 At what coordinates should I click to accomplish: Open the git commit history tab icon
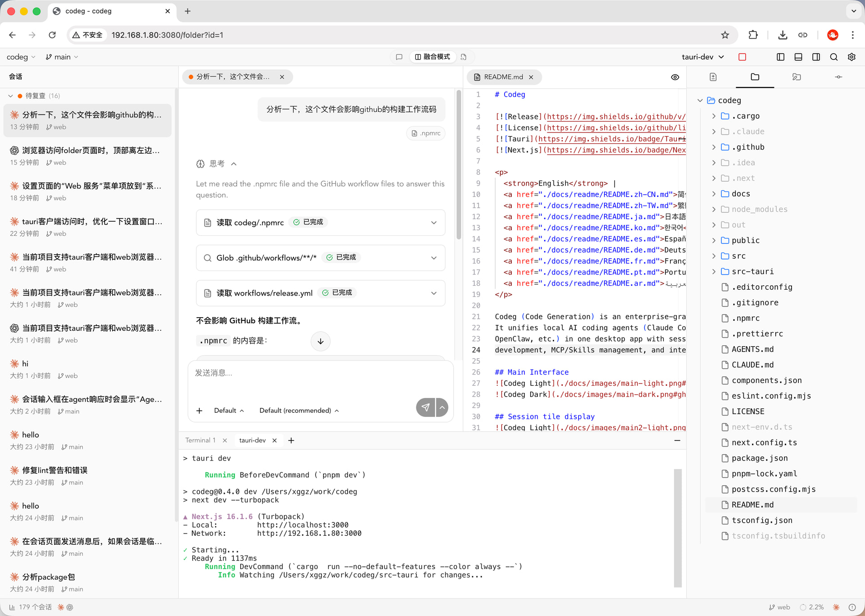838,77
